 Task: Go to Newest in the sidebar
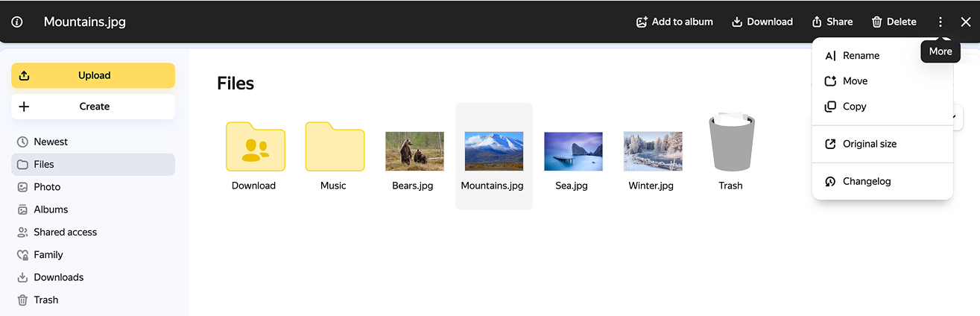tap(51, 142)
